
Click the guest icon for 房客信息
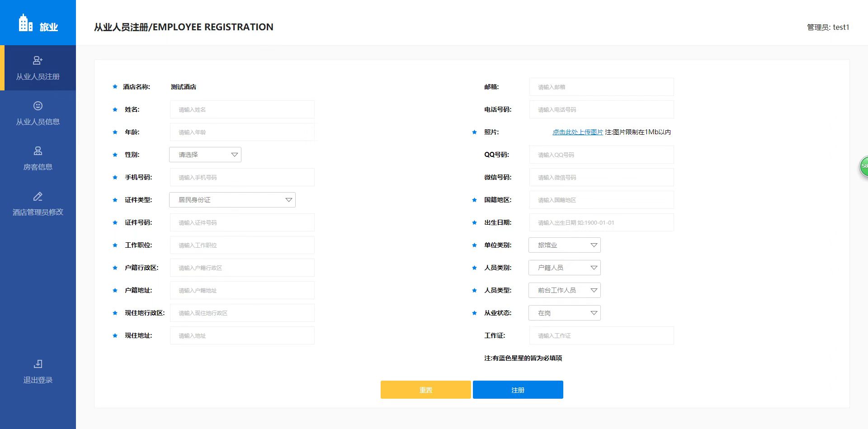click(x=38, y=151)
